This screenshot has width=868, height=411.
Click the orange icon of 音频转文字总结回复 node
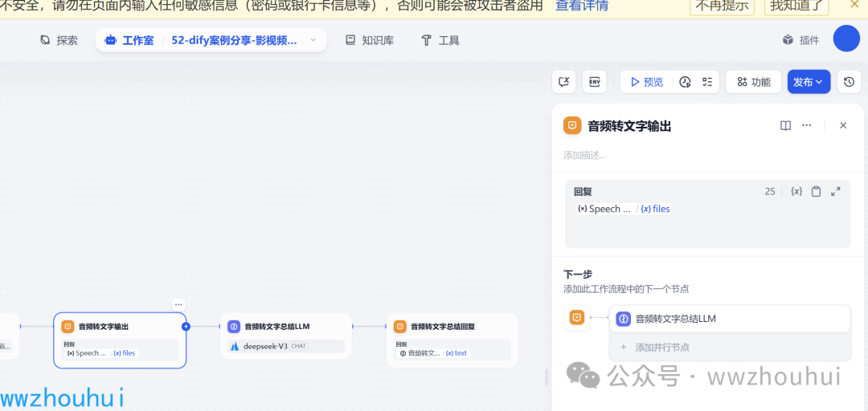click(399, 327)
